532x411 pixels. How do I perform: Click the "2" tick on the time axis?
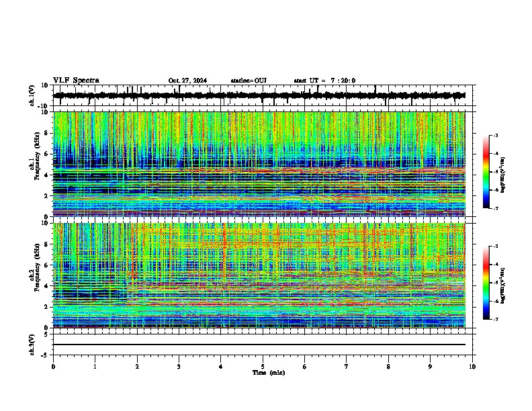(x=137, y=367)
